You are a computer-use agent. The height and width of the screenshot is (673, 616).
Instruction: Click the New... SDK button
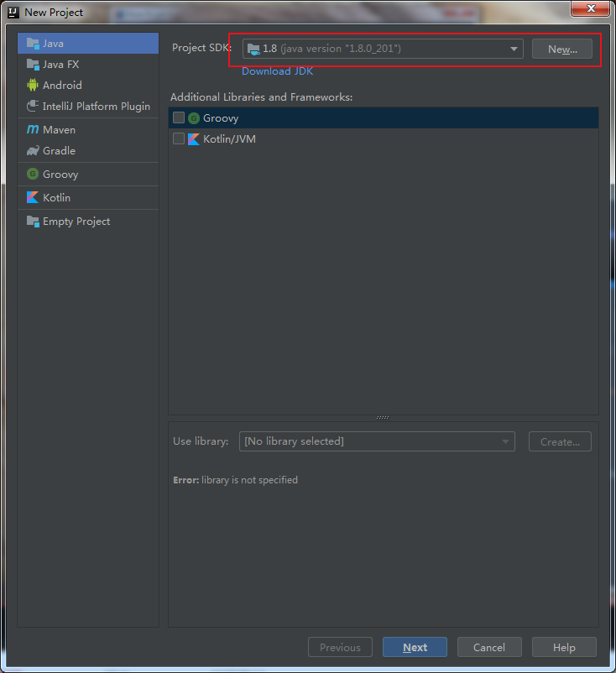[562, 49]
